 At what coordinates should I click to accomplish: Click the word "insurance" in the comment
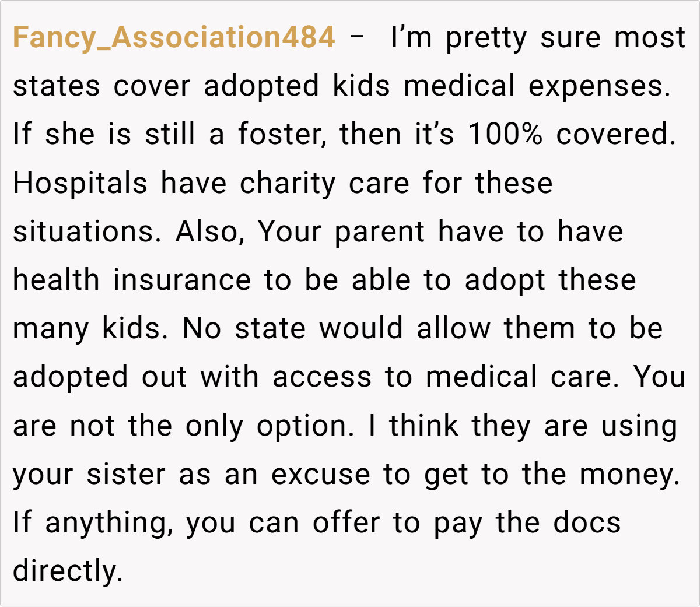181,280
